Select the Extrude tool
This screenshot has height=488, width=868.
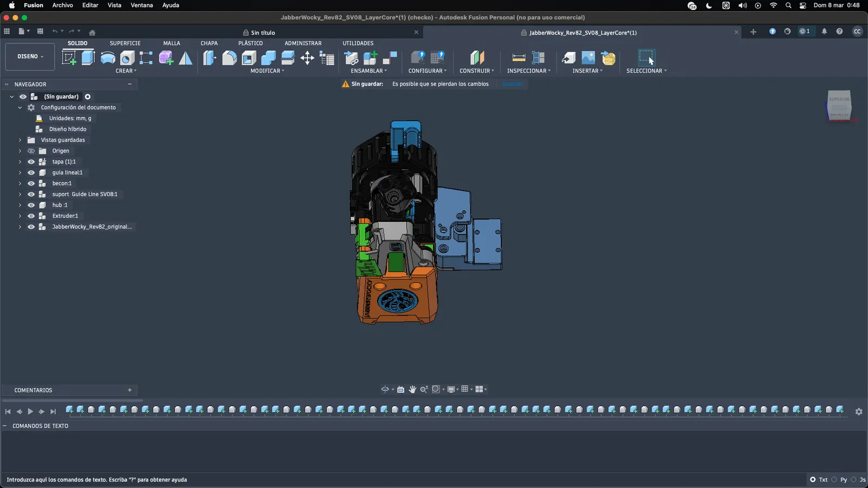click(x=88, y=57)
